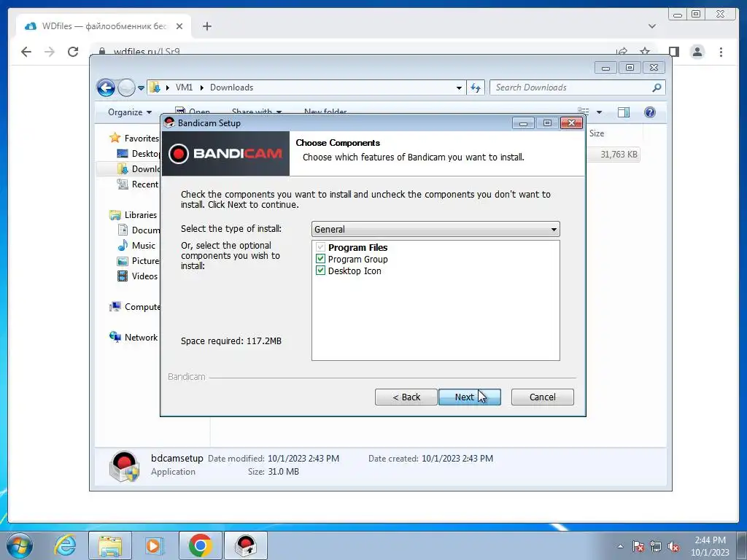Click New folder in Explorer toolbar
Screen dimensions: 747x560
pyautogui.click(x=325, y=112)
